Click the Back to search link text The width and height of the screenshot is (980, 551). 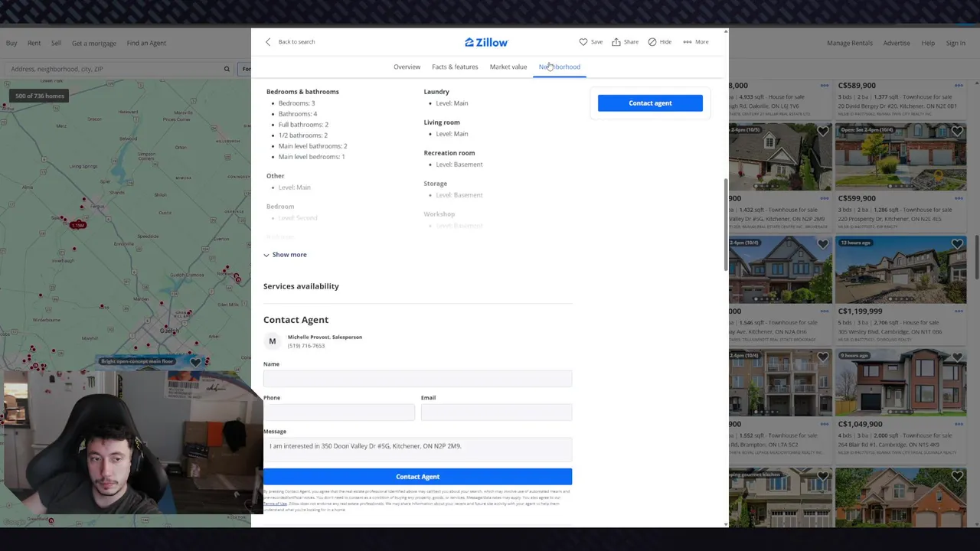[296, 42]
